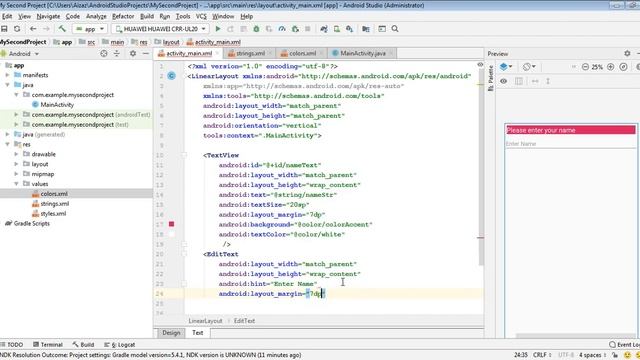Screen dimensions: 640x360
Task: Click the Apply Changes icon next to Run
Action: click(x=231, y=29)
